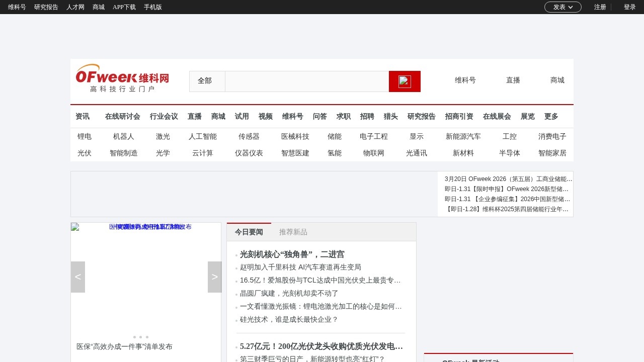Click inside the search input field

point(307,81)
